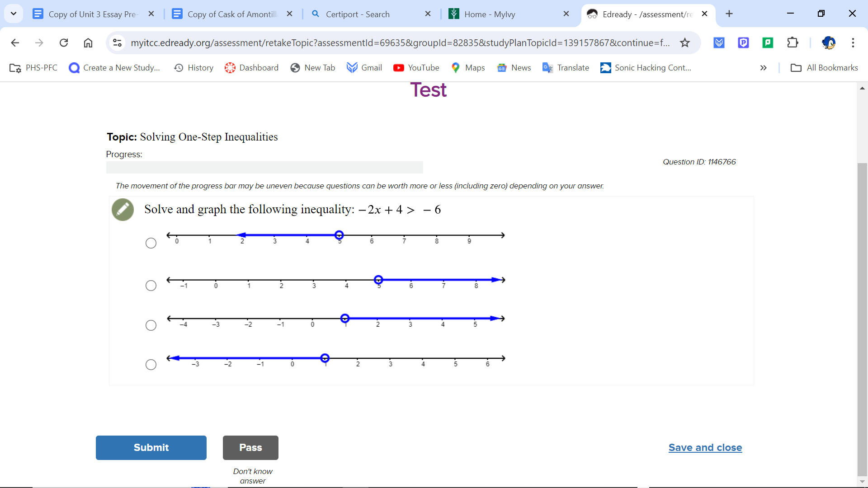Open Translate bookmark
Screen dimensions: 868x488
click(x=566, y=68)
